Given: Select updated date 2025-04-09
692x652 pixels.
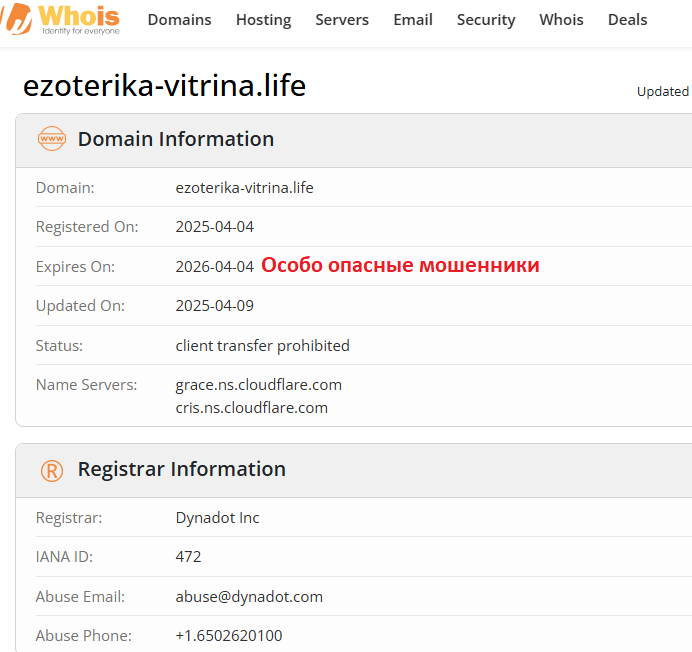Looking at the screenshot, I should point(215,306).
